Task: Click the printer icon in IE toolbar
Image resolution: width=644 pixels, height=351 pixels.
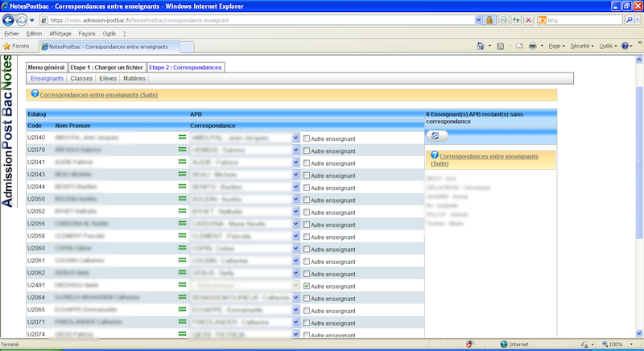Action: [532, 47]
